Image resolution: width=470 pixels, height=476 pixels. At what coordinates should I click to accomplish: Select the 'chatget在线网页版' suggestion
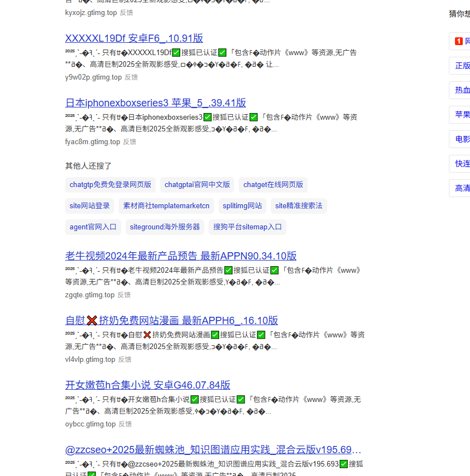click(273, 184)
